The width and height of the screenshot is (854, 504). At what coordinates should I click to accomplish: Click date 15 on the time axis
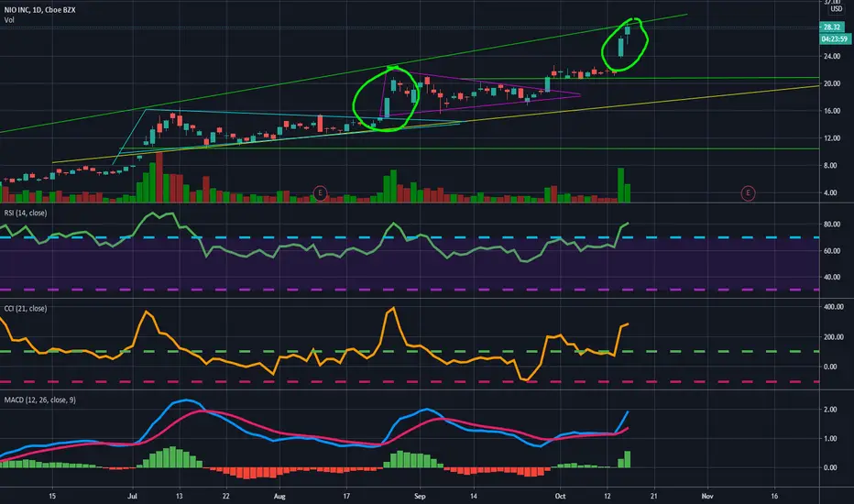click(52, 496)
